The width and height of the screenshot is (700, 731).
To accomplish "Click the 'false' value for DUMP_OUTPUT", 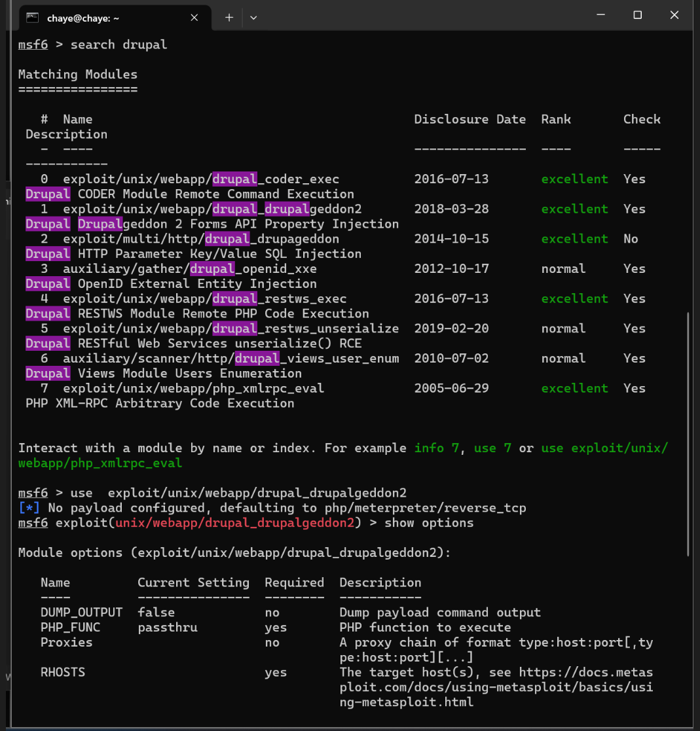I will (x=157, y=612).
